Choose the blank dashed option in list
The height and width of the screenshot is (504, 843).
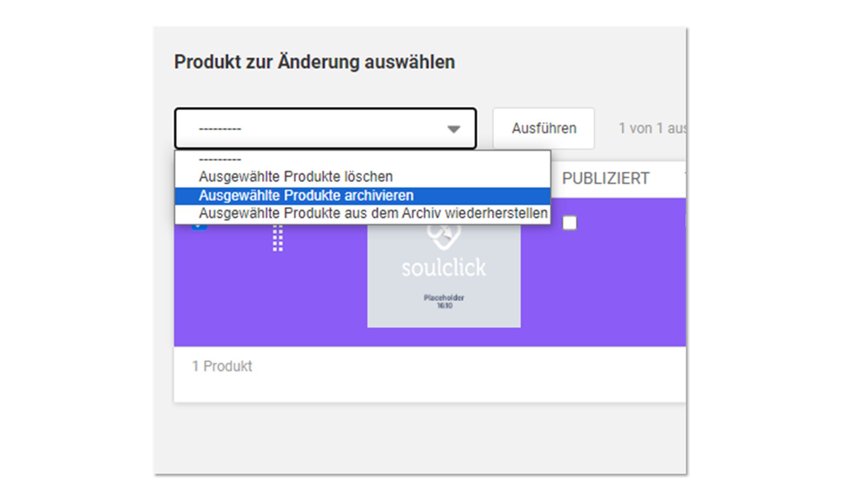point(220,159)
